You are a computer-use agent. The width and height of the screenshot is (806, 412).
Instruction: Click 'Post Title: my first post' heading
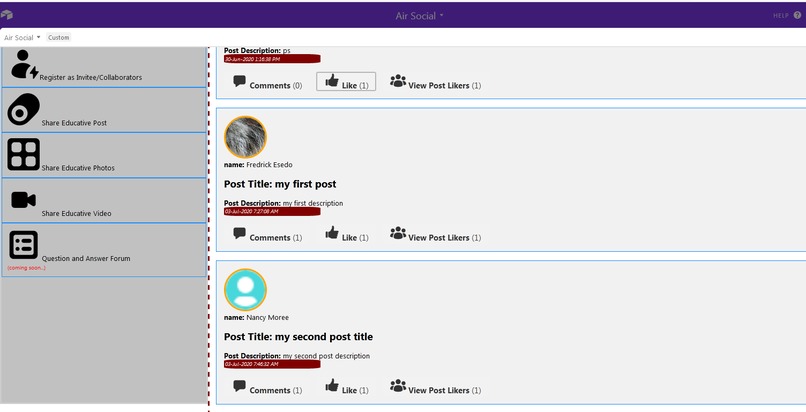point(280,184)
